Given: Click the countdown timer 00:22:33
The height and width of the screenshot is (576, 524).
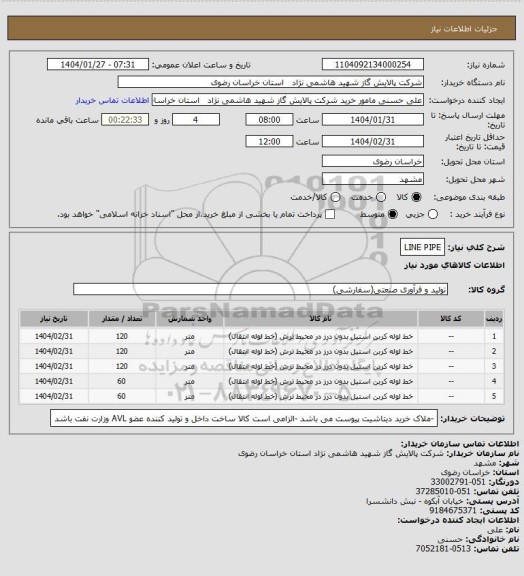Looking at the screenshot, I should (125, 120).
